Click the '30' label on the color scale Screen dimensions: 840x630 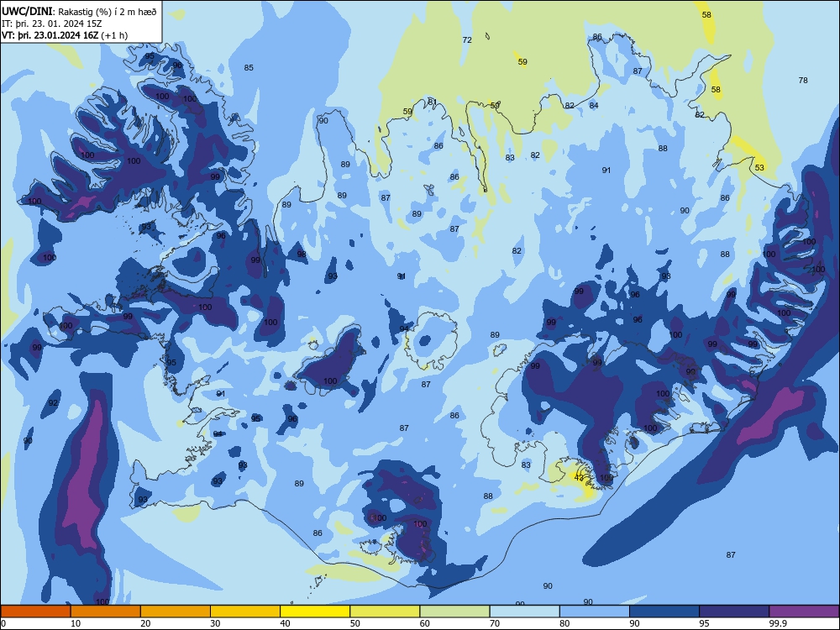point(215,623)
